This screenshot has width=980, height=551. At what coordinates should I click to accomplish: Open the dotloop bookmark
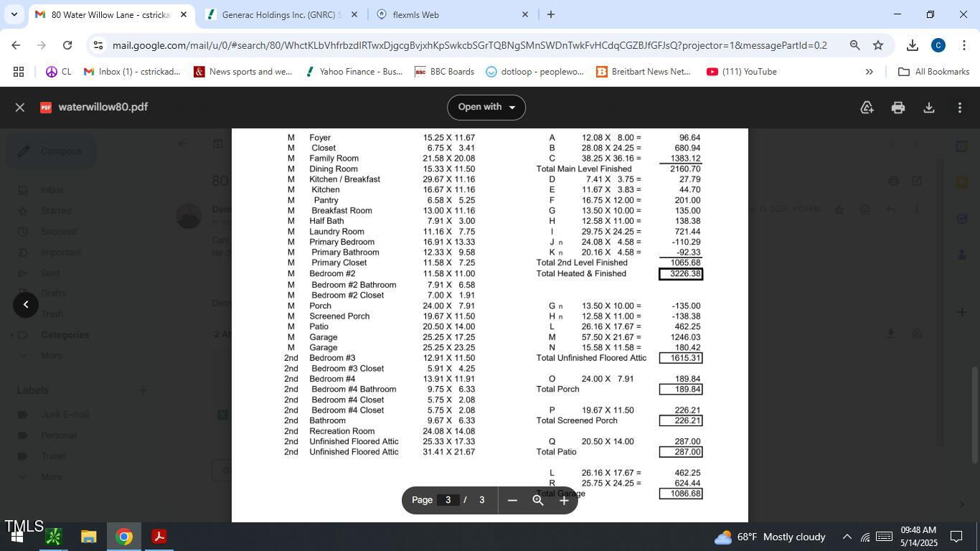(535, 72)
